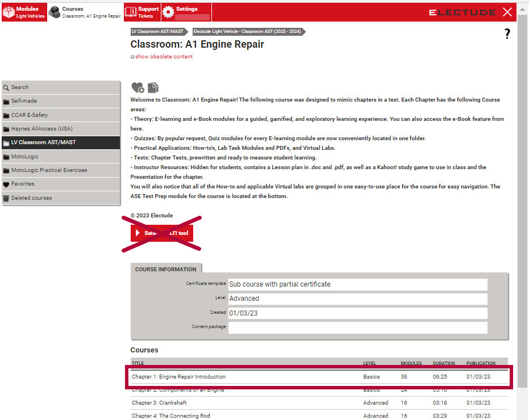Click the Select LTI tool button
This screenshot has height=420, width=529.
(161, 233)
